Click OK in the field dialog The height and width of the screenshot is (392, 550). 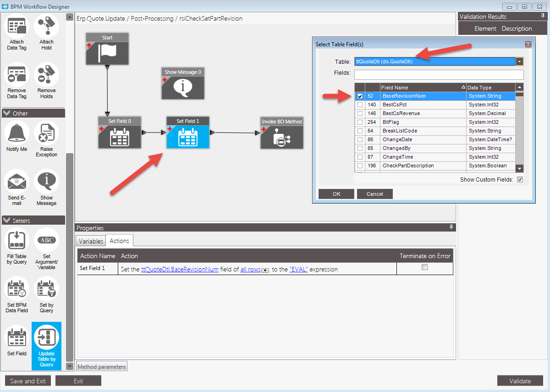click(336, 194)
